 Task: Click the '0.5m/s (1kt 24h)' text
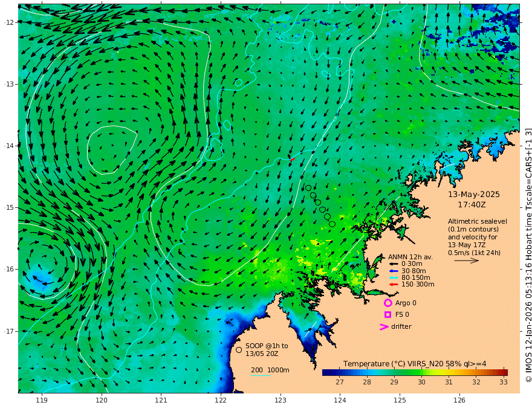click(474, 253)
